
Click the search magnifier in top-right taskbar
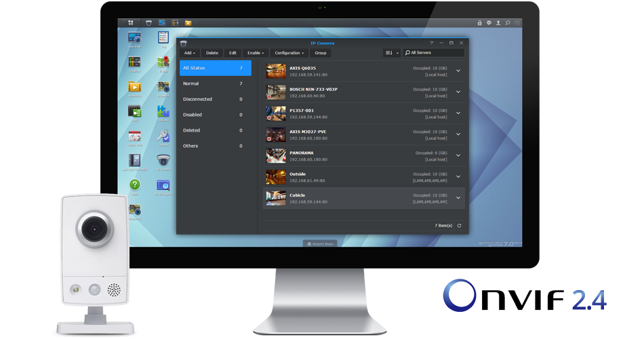click(x=508, y=22)
